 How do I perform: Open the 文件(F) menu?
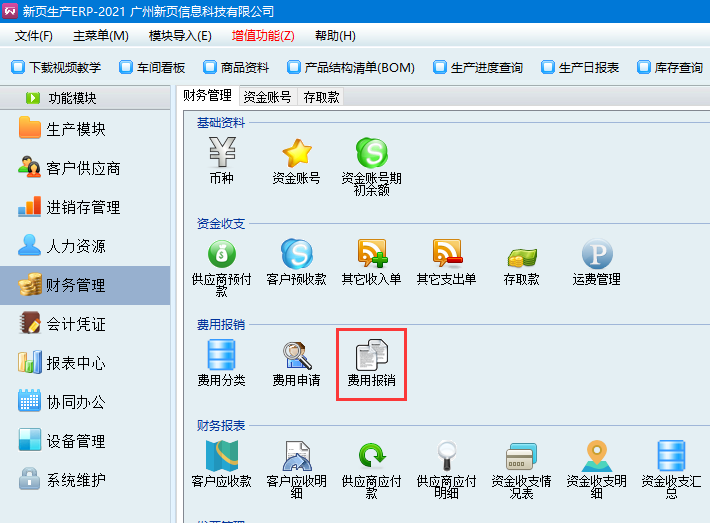tap(34, 36)
